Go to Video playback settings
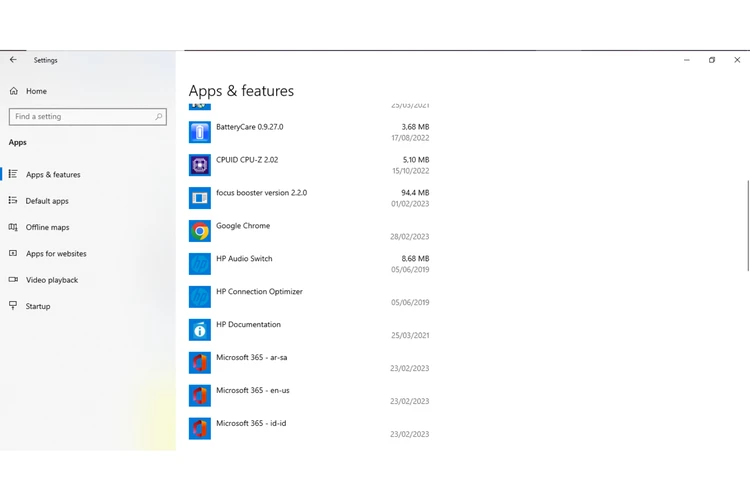 (x=52, y=280)
